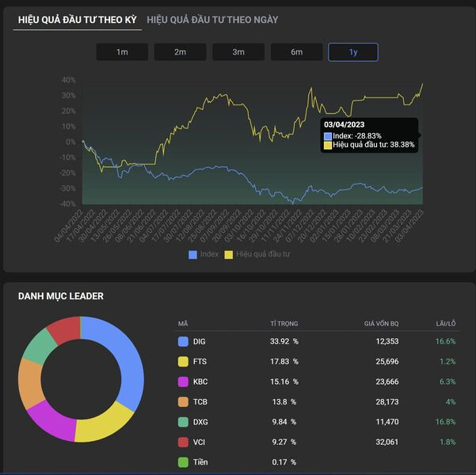Click the green Tiền color swatch

tap(184, 462)
